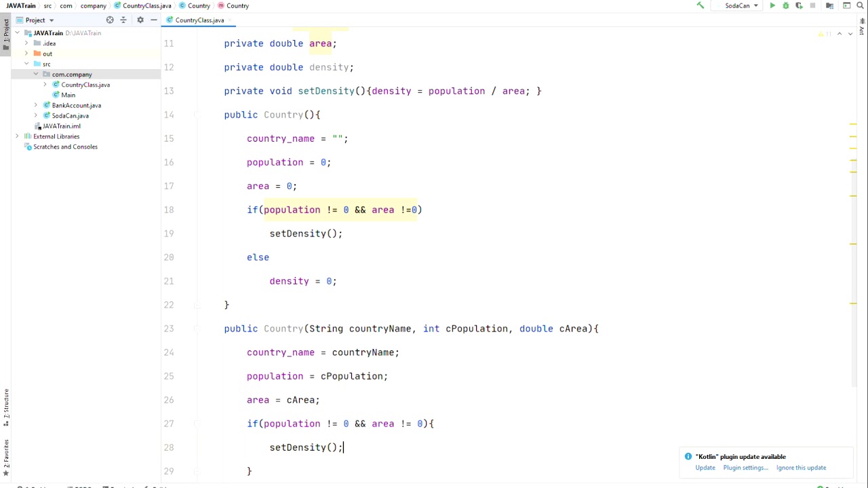Click com breadcrumb in navigation bar

click(x=66, y=5)
